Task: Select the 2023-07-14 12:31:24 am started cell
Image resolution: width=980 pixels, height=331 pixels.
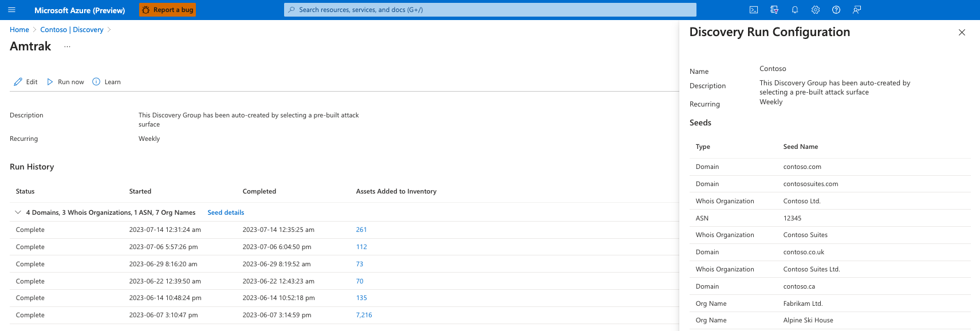Action: (165, 230)
